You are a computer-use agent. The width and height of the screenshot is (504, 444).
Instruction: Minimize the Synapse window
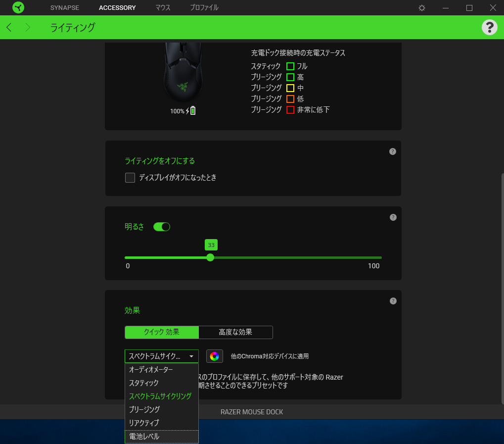(x=446, y=8)
